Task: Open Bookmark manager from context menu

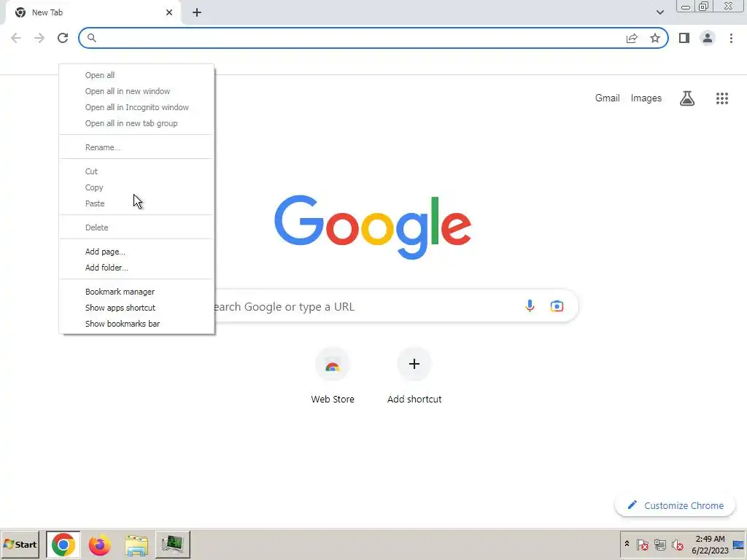Action: (x=136, y=292)
